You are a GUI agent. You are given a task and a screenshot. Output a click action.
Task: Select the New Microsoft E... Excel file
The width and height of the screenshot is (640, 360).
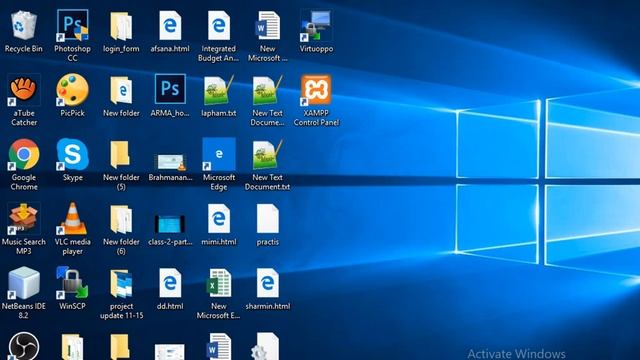point(219,283)
